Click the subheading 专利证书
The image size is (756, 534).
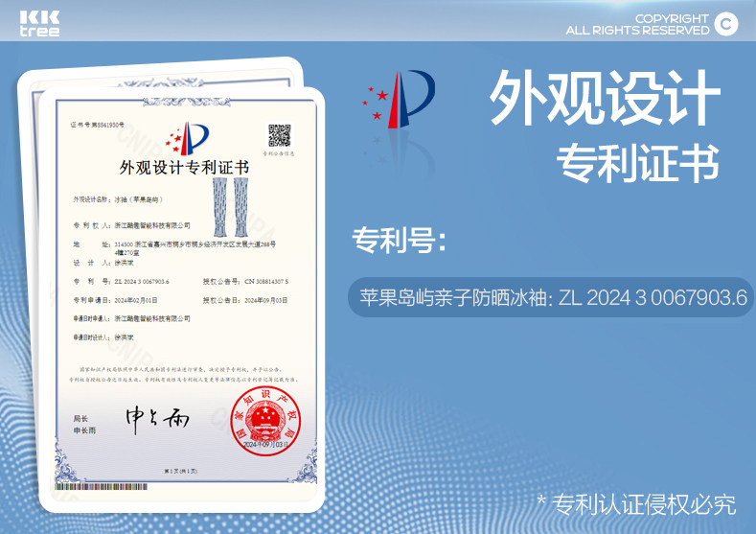tap(638, 163)
